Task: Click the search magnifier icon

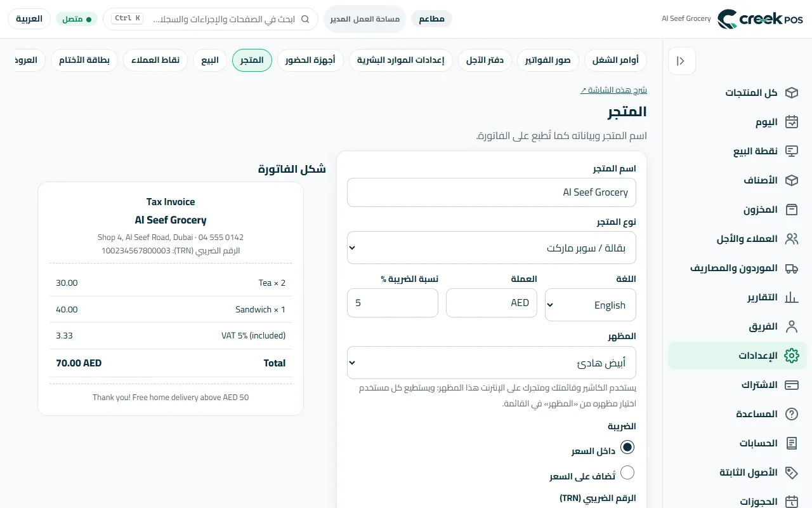Action: coord(305,19)
